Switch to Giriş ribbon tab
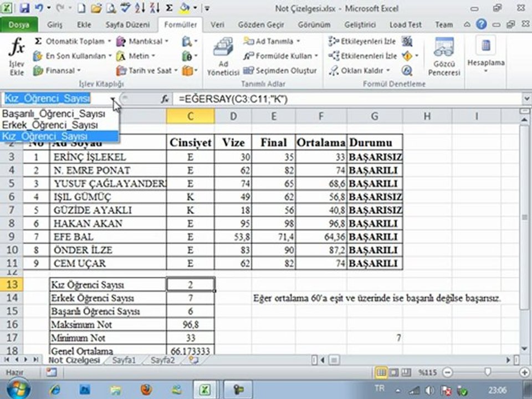This screenshot has height=399, width=532. (x=55, y=25)
